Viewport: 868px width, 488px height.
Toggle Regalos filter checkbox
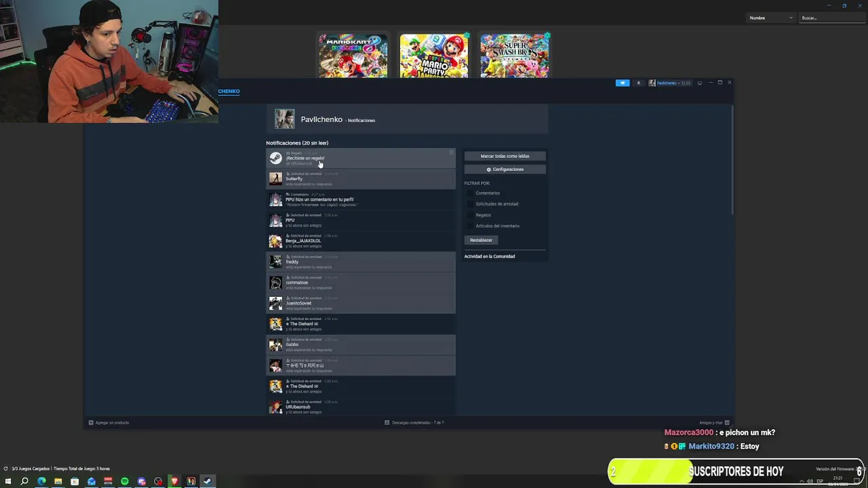click(x=469, y=215)
